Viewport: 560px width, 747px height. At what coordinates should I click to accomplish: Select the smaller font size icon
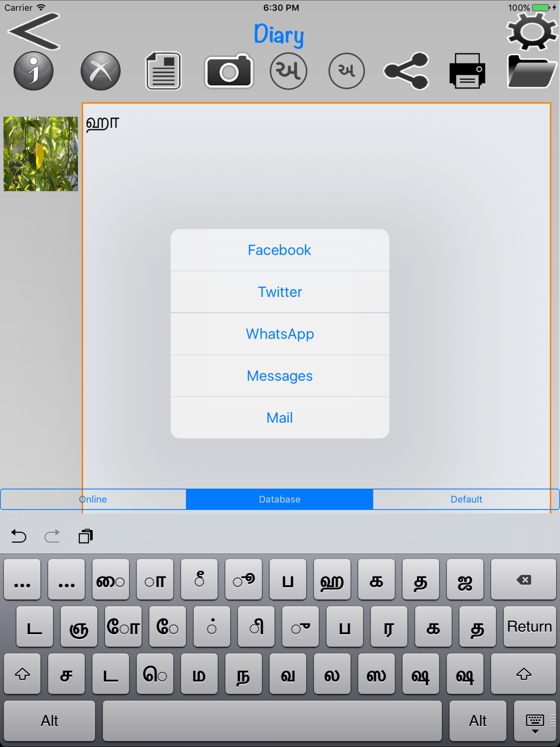[x=346, y=71]
